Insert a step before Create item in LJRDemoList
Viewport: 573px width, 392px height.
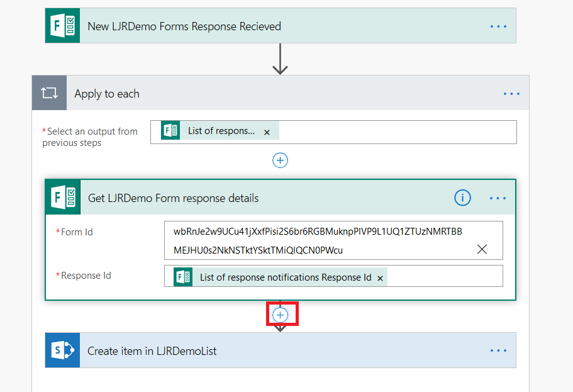pos(281,315)
